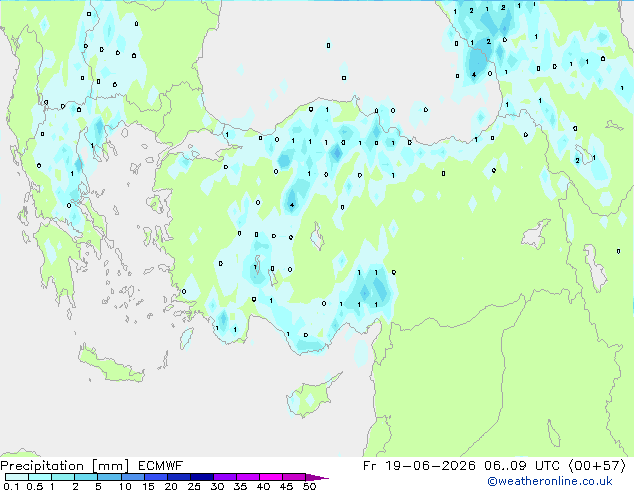634x490 pixels.
Task: Click the 0.1–0.5 mm palest legend swatch
Action: 17,477
